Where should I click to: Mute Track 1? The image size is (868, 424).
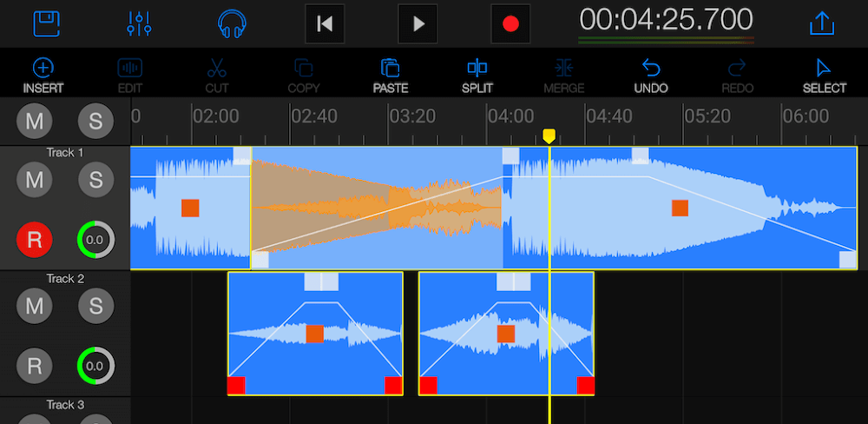coord(34,180)
